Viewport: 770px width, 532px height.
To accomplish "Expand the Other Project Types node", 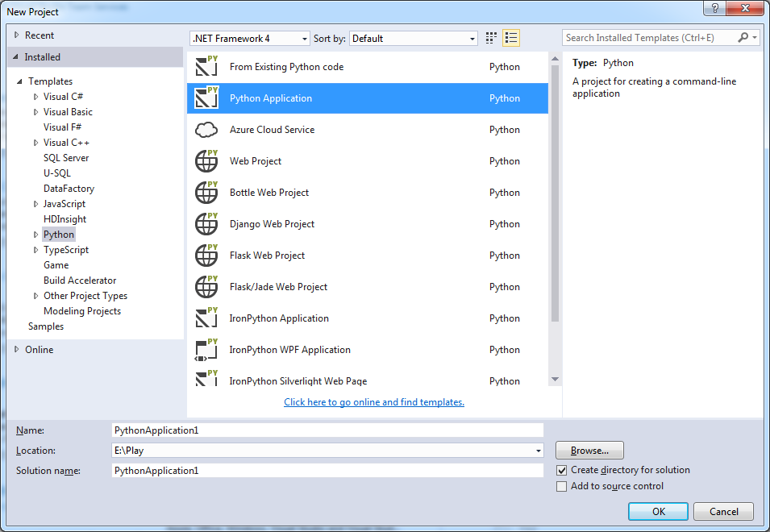I will click(x=35, y=296).
